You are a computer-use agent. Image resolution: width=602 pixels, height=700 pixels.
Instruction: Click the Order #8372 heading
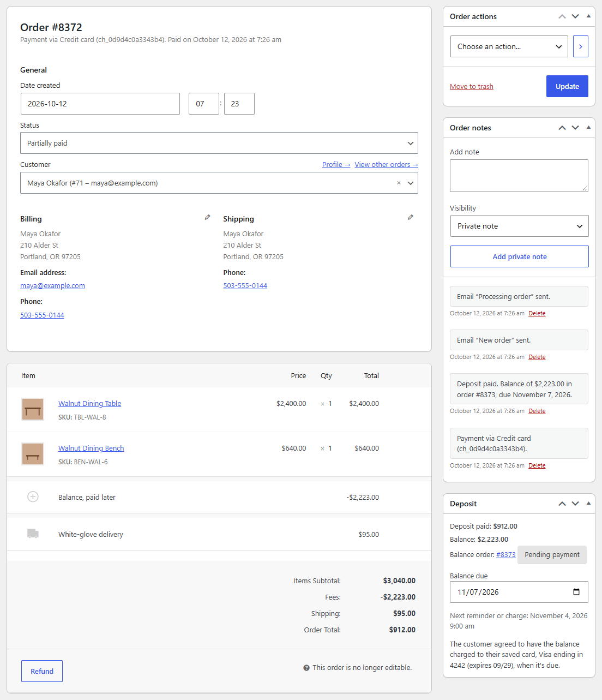[51, 27]
